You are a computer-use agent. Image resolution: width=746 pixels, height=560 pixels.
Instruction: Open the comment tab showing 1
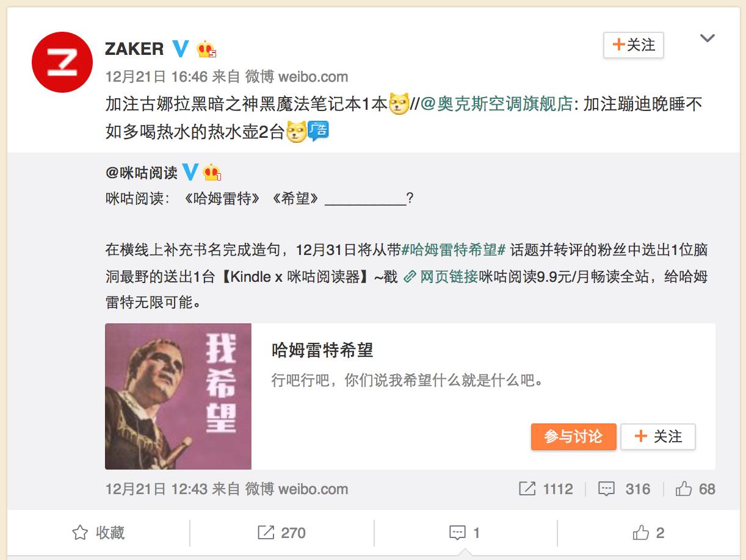[465, 533]
